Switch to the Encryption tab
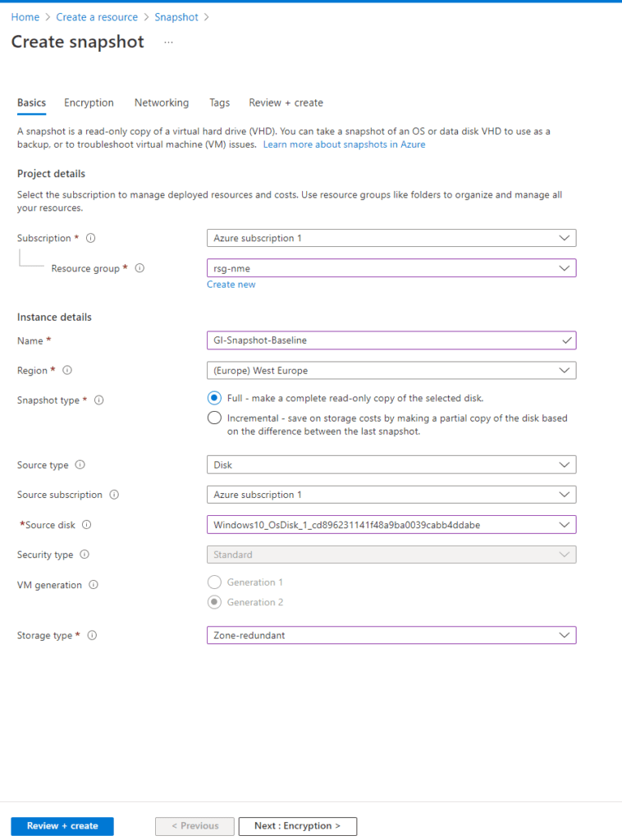This screenshot has width=622, height=840. point(89,103)
